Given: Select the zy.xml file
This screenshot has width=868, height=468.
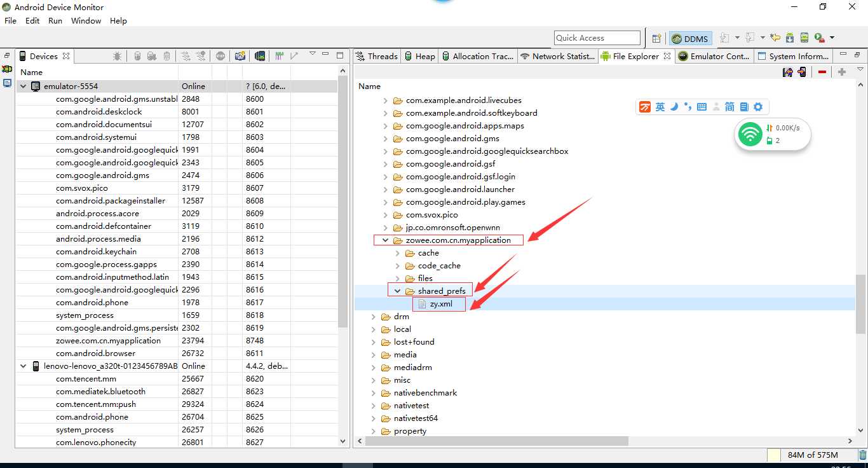Looking at the screenshot, I should [x=441, y=304].
